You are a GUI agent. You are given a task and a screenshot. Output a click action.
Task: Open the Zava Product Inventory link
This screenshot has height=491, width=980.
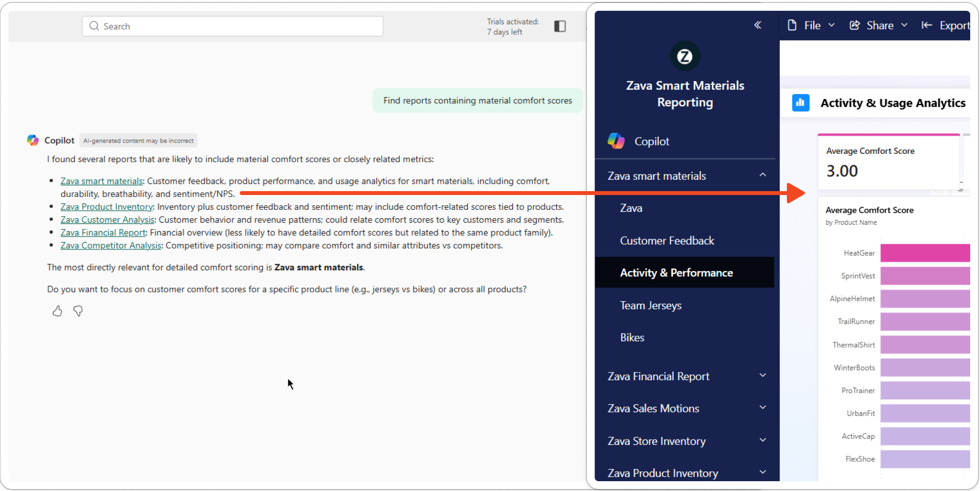[x=106, y=207]
